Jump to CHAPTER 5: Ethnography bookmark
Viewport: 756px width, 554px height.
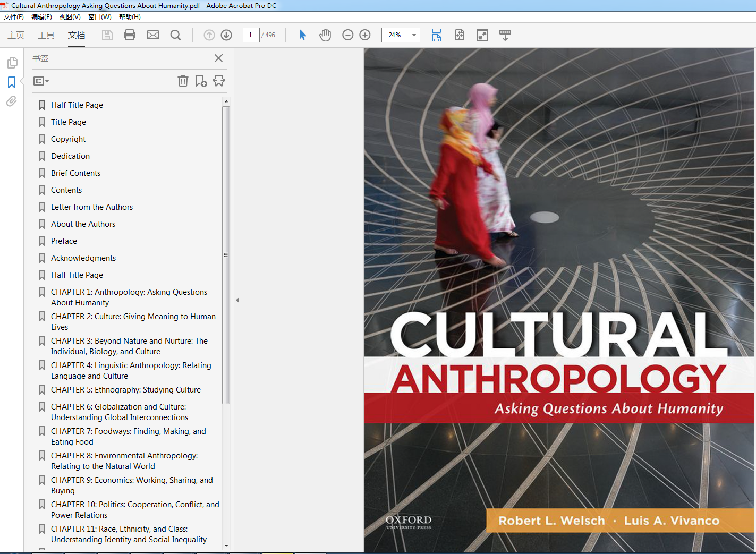click(126, 390)
